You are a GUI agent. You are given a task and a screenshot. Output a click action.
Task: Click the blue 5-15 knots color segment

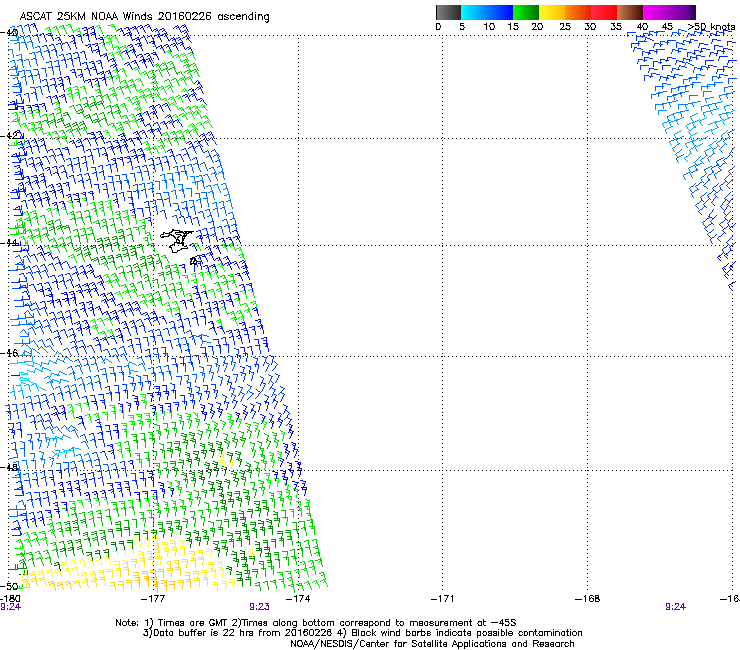coord(487,12)
